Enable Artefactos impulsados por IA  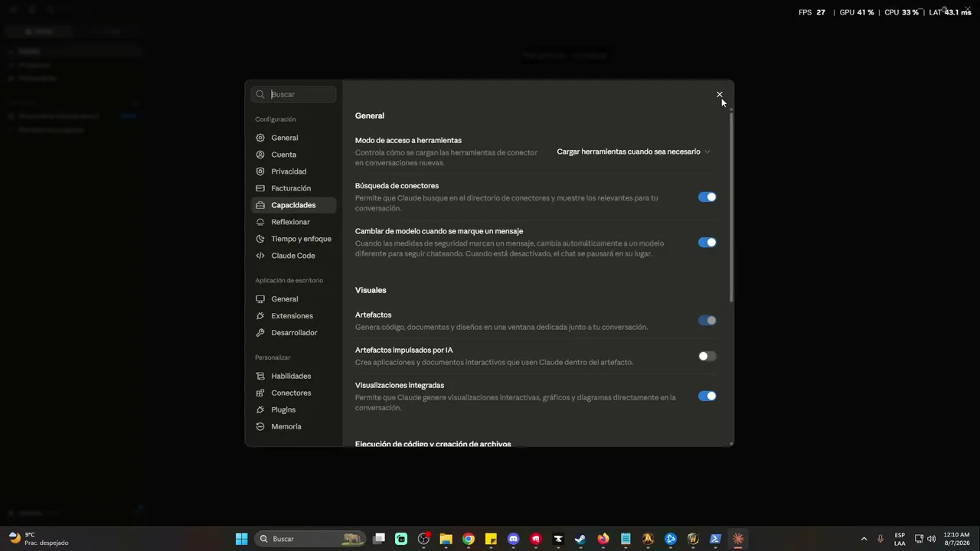(707, 356)
